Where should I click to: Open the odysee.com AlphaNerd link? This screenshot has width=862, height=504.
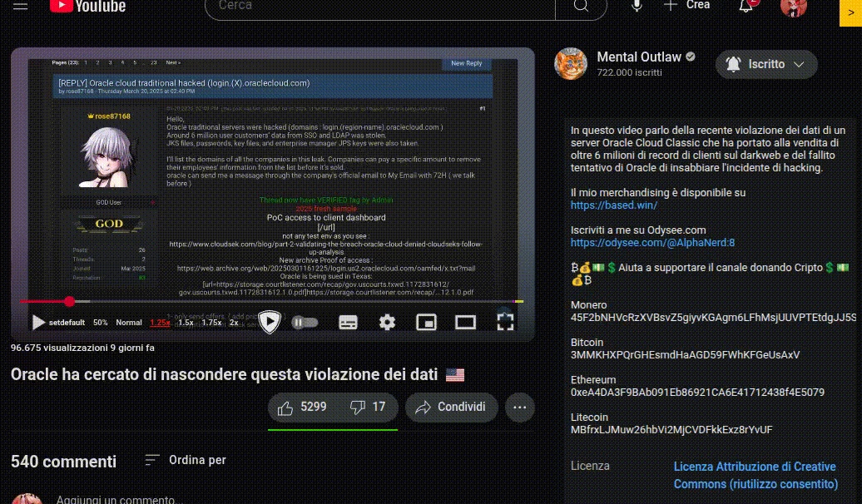(652, 242)
